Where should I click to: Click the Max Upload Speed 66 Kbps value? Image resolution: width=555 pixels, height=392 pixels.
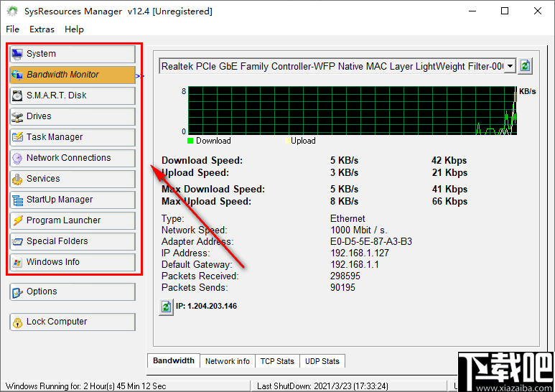click(x=449, y=201)
